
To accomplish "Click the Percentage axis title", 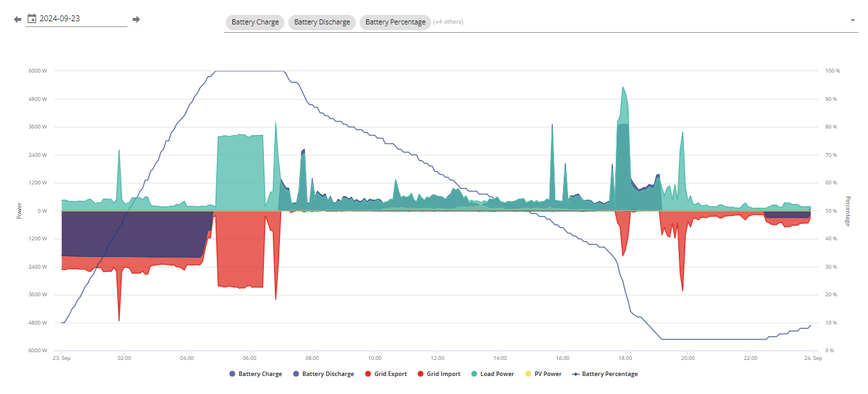I will pos(848,211).
